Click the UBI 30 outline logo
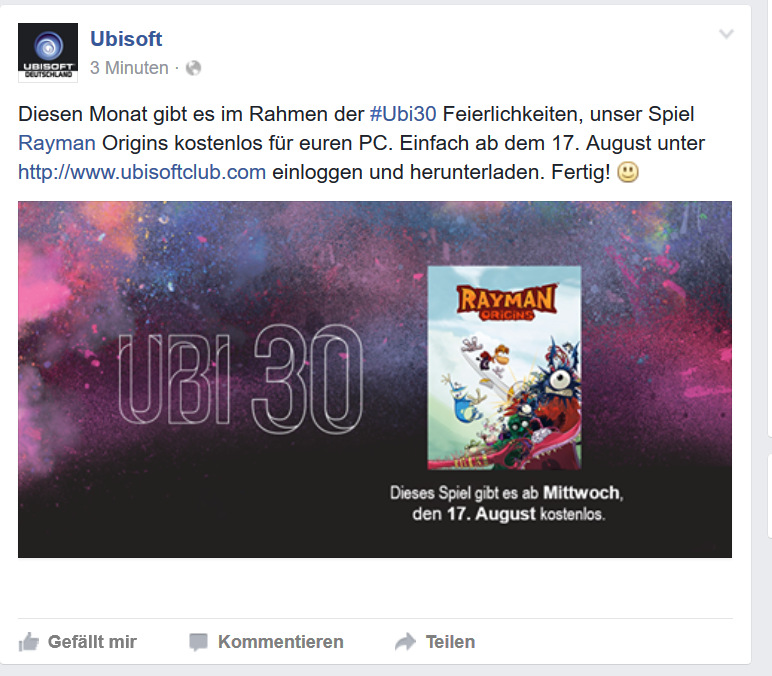 [x=241, y=379]
